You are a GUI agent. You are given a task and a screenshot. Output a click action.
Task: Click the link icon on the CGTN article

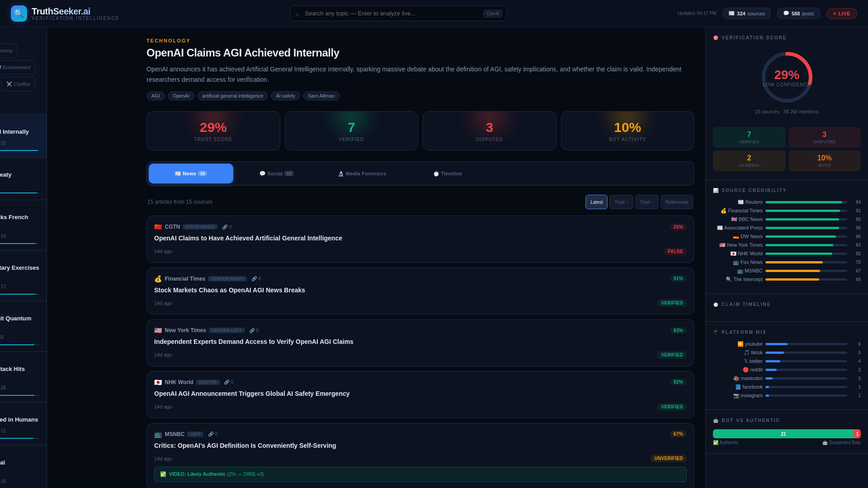click(x=225, y=227)
